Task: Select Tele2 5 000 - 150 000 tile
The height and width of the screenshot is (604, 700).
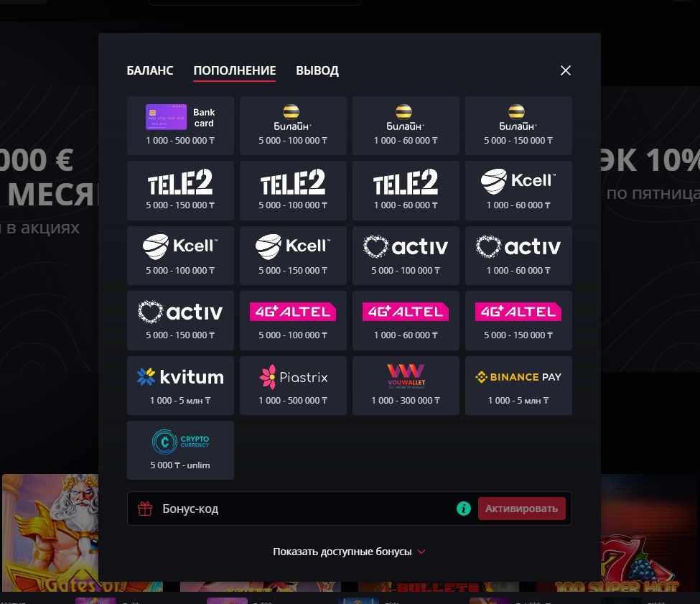Action: 180,190
